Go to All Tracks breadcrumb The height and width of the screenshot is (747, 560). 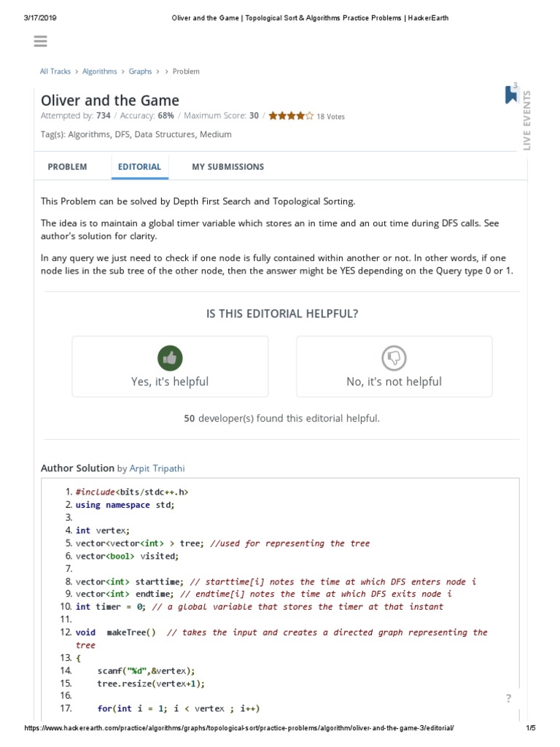55,71
